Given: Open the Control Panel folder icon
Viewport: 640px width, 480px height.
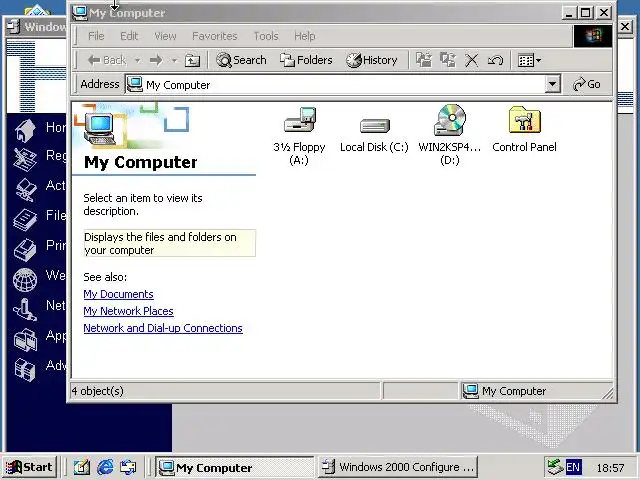Looking at the screenshot, I should point(524,120).
